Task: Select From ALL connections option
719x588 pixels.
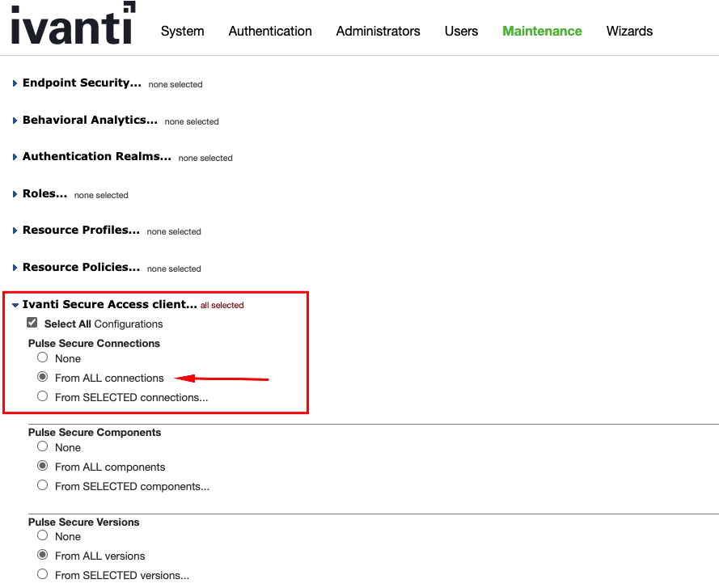Action: tap(42, 376)
